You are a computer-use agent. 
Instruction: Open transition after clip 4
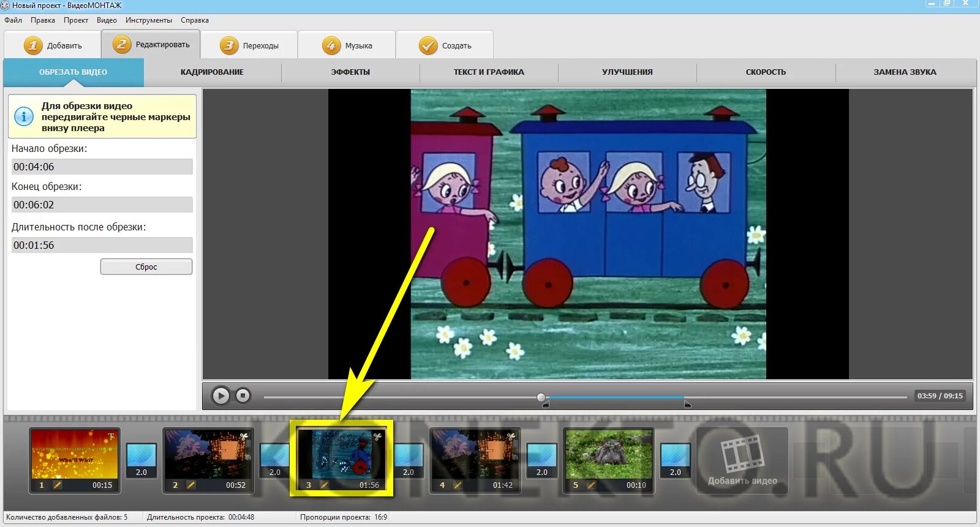point(542,460)
